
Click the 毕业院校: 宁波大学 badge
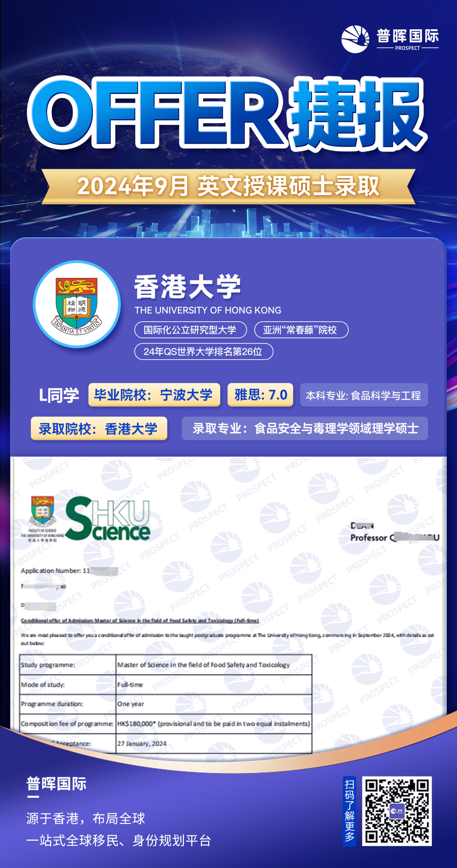click(154, 395)
